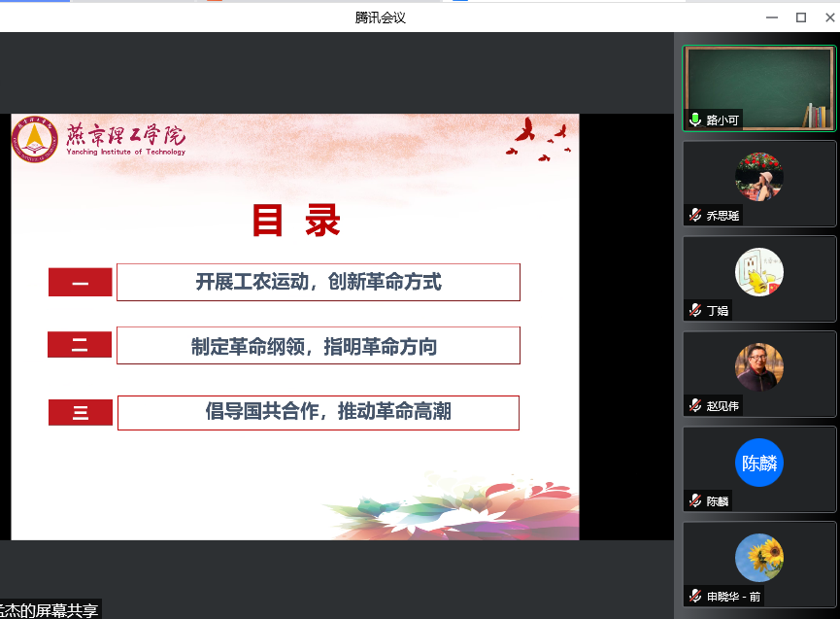Image resolution: width=840 pixels, height=619 pixels.
Task: Click 丁娟's muted microphone icon
Action: click(x=695, y=311)
